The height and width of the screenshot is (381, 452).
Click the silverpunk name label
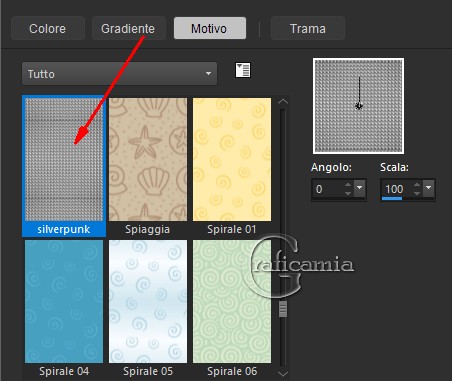tap(64, 229)
